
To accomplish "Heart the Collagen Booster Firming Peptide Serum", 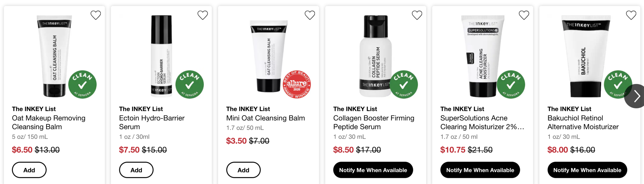I will pos(417,15).
